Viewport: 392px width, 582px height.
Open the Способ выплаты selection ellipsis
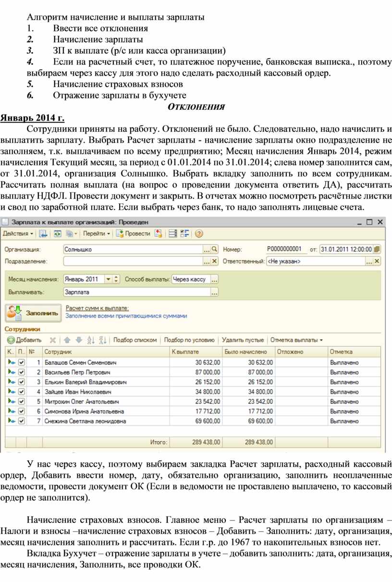(x=214, y=279)
